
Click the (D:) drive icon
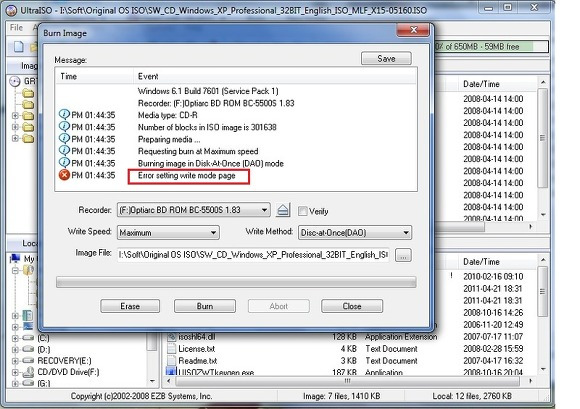pos(28,349)
